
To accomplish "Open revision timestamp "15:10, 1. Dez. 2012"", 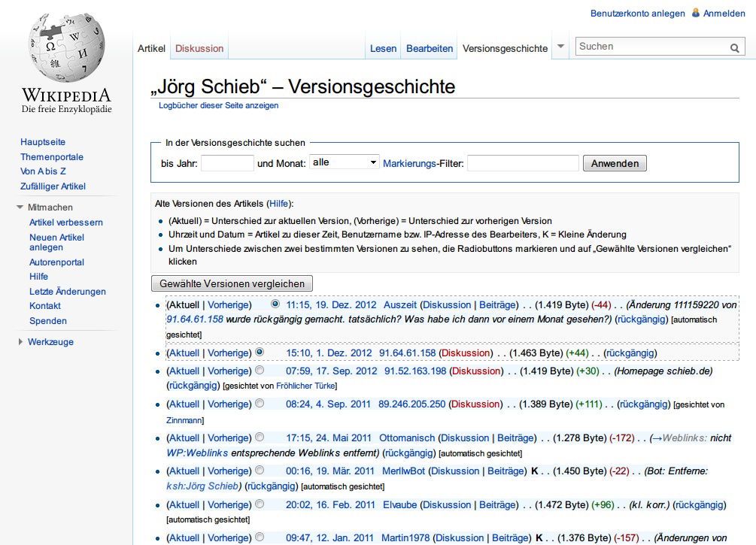I will [x=329, y=353].
